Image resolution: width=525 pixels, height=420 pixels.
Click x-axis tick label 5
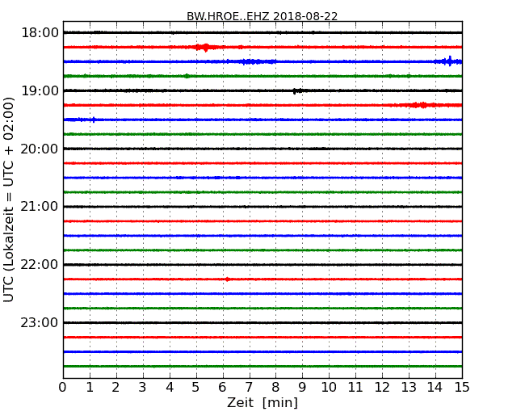pos(196,388)
